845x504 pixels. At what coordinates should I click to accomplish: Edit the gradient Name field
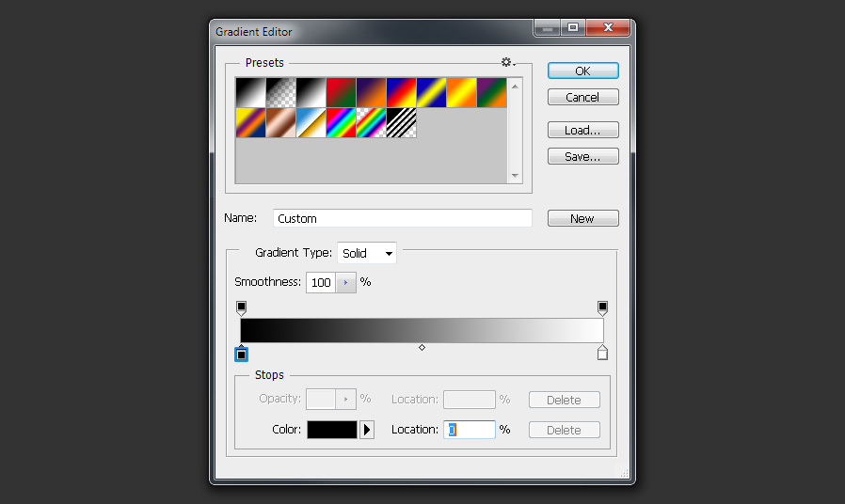403,218
